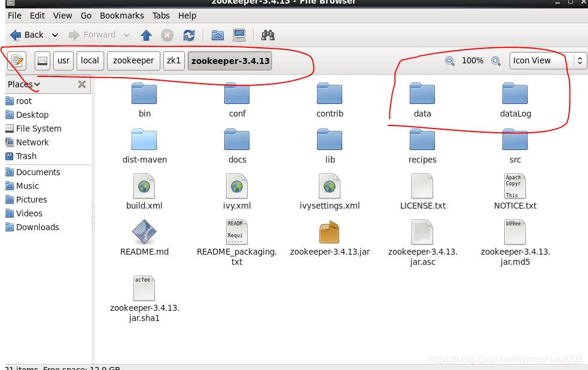The image size is (588, 370).
Task: Open the Help menu
Action: tap(187, 16)
